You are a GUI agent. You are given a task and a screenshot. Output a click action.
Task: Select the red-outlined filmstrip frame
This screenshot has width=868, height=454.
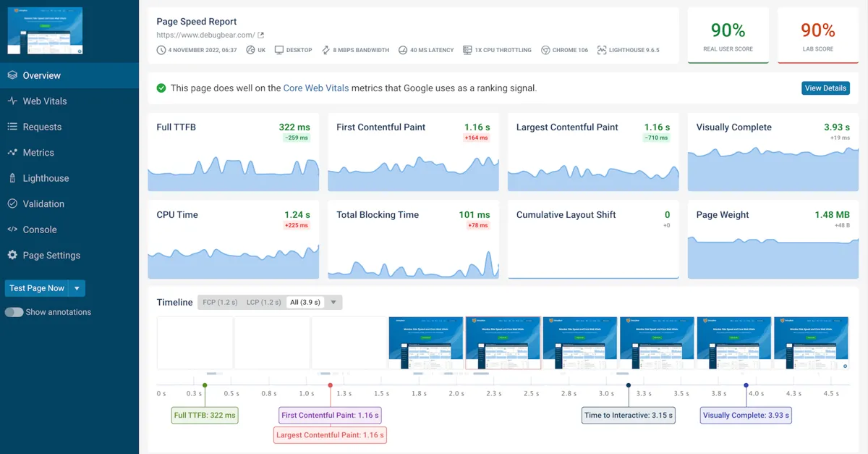click(x=503, y=343)
